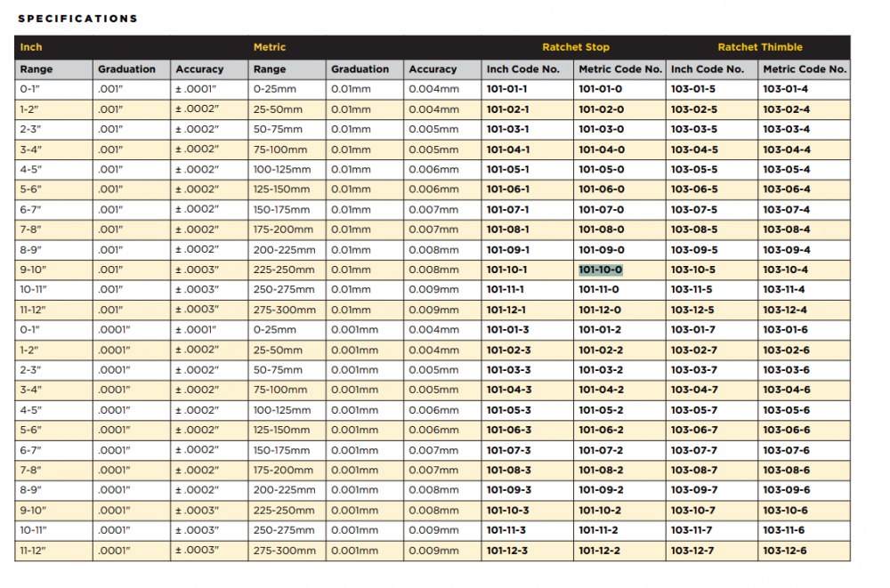Click the yellow Metric header label
The width and height of the screenshot is (890, 588).
point(270,47)
